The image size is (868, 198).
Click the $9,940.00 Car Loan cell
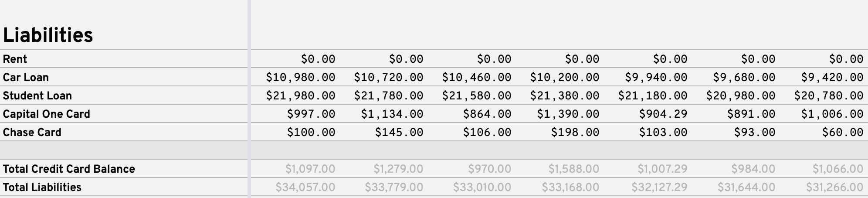pos(656,77)
